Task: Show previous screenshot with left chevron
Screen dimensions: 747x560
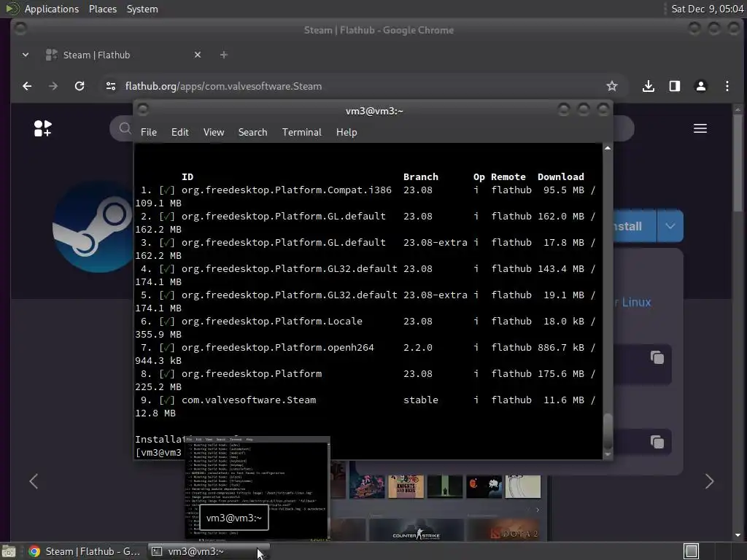Action: point(34,481)
